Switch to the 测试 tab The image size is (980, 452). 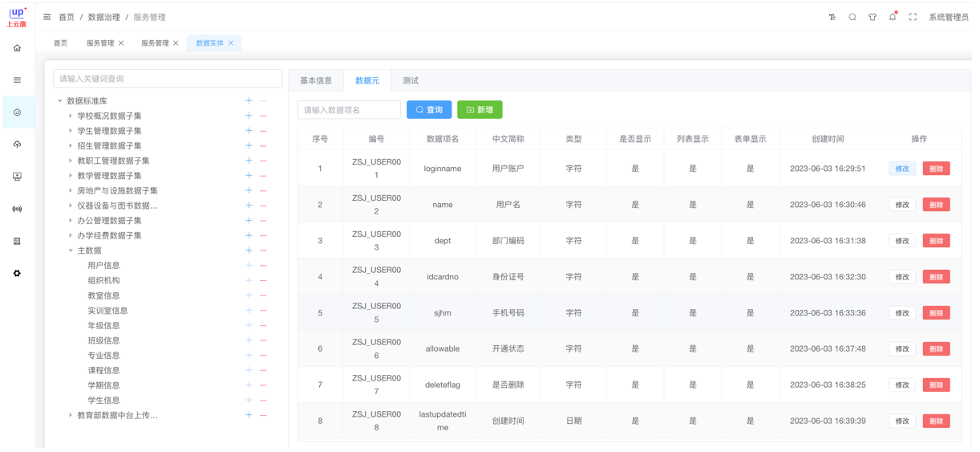point(411,80)
